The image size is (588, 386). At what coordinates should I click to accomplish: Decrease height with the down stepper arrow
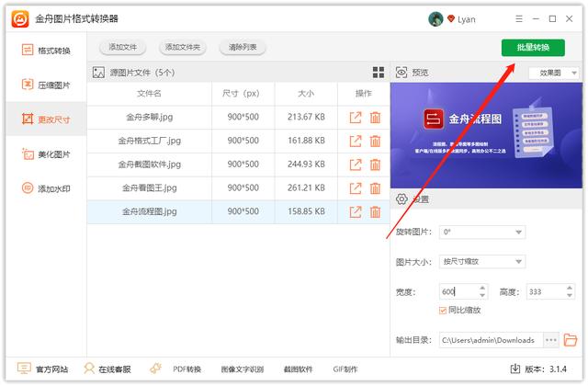click(570, 296)
